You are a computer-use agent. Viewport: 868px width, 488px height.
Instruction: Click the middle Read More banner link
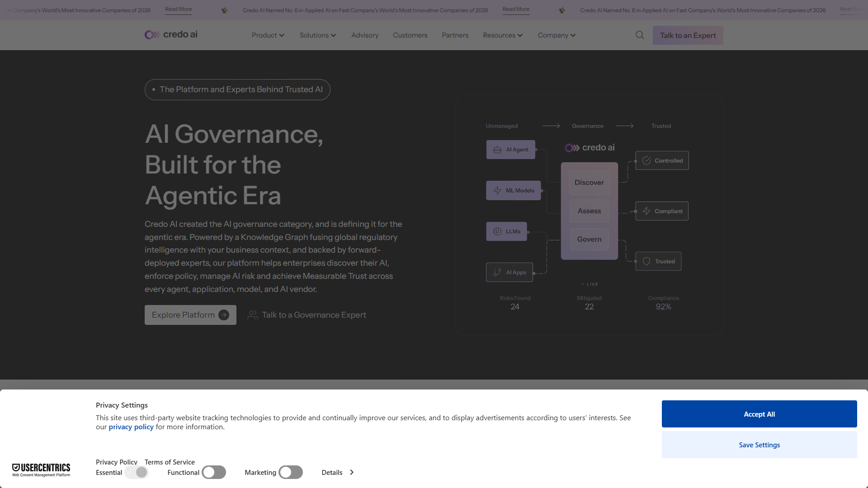(x=516, y=9)
